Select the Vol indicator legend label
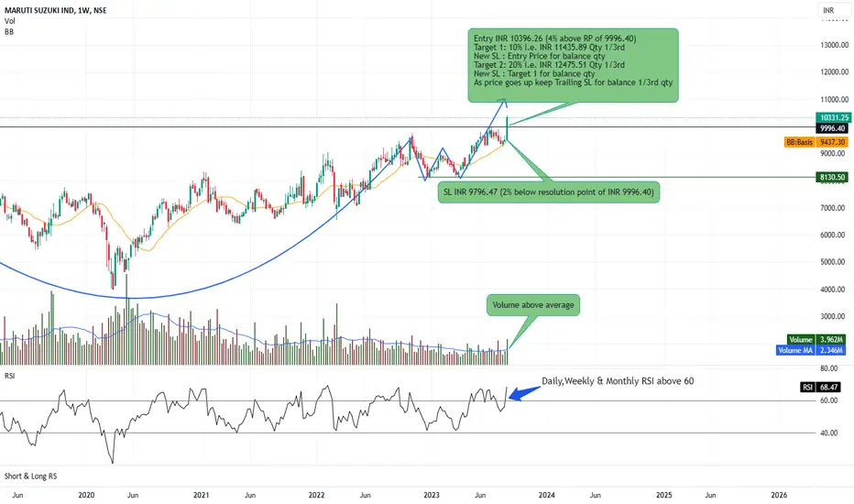This screenshot has height=504, width=854. [x=10, y=21]
